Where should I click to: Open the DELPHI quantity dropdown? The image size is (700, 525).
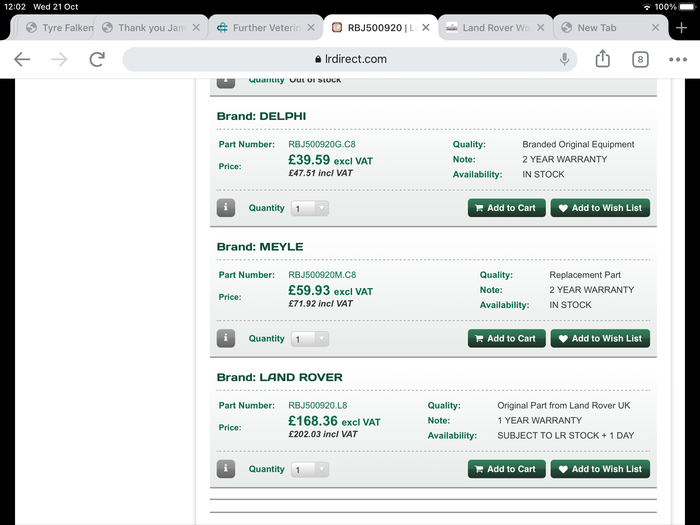(310, 208)
